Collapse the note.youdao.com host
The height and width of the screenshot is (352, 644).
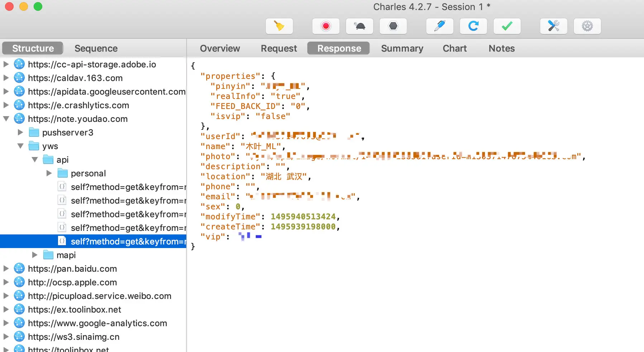pos(6,119)
